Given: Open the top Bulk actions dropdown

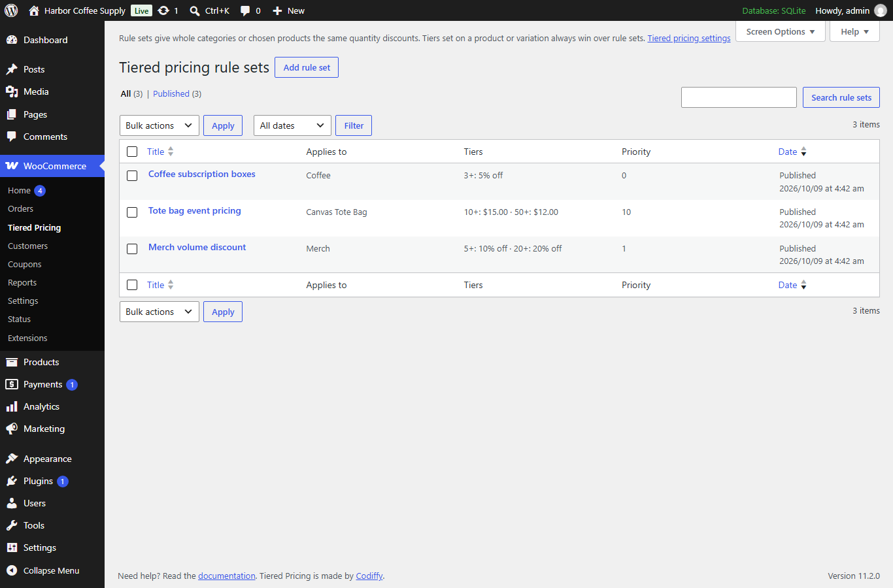Looking at the screenshot, I should [x=160, y=125].
